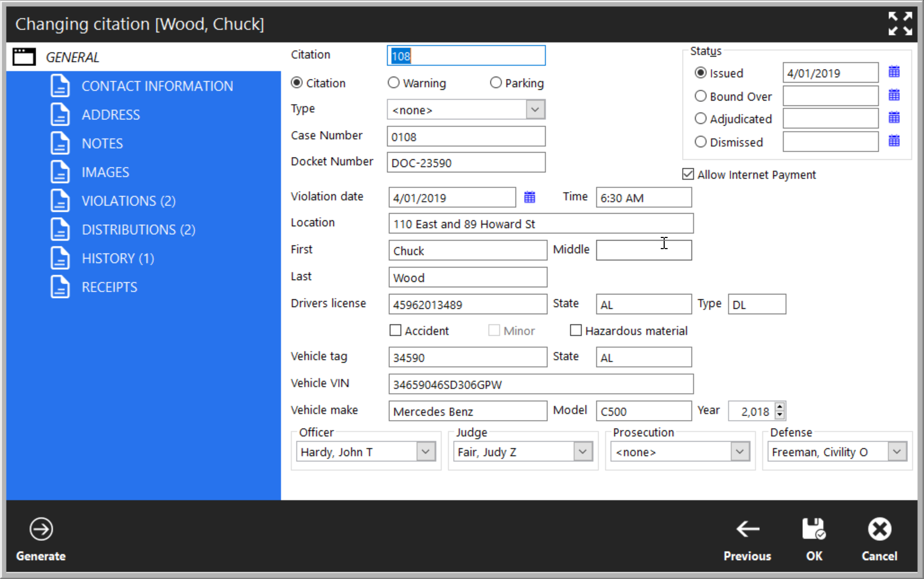Increase vehicle Year with the up arrow
This screenshot has width=924, height=579.
coord(780,407)
